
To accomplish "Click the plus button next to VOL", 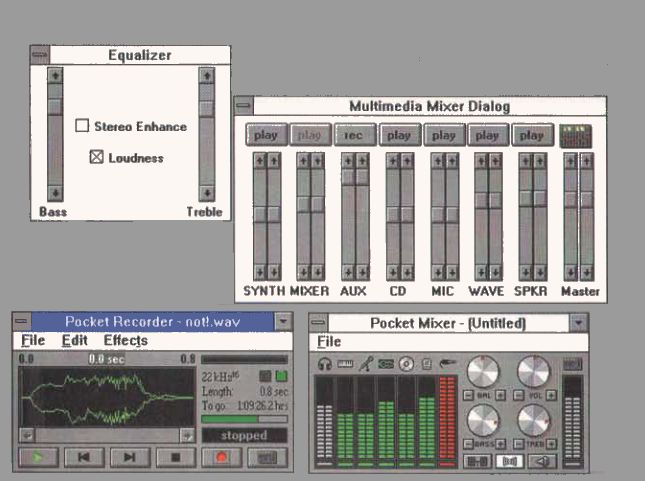I will [x=551, y=395].
